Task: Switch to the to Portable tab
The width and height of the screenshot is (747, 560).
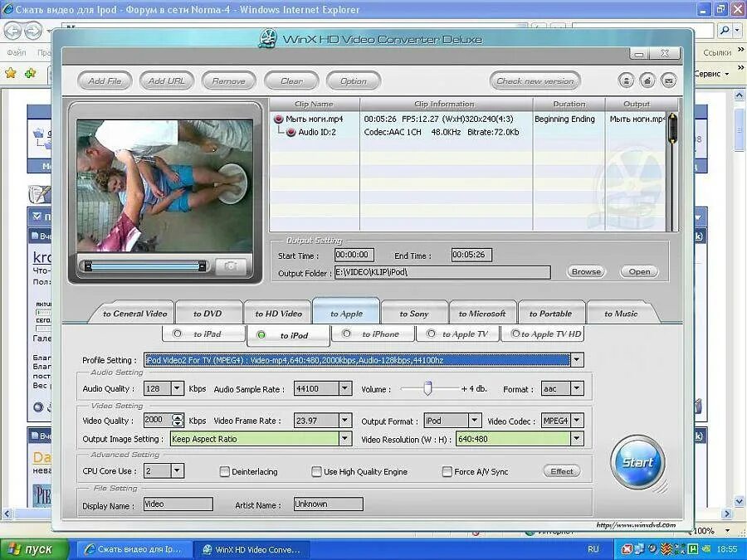Action: (x=550, y=314)
